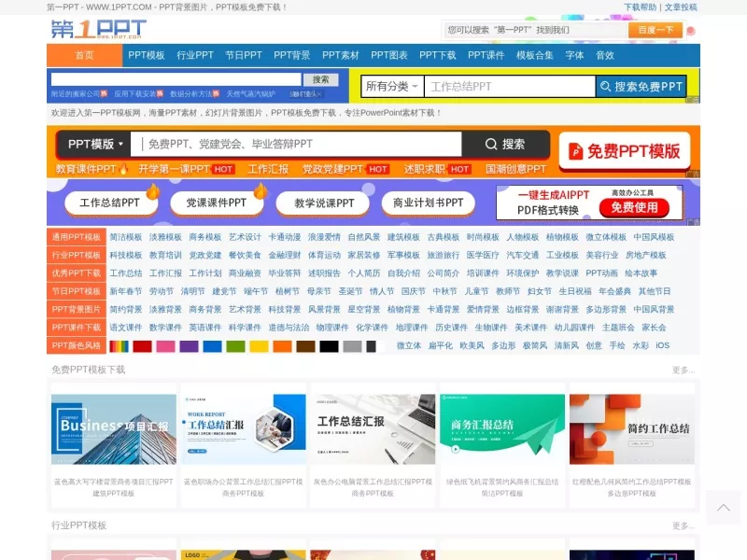Click the 免费PPT模版 banner with red document icon
The width and height of the screenshot is (747, 560).
coord(625,151)
